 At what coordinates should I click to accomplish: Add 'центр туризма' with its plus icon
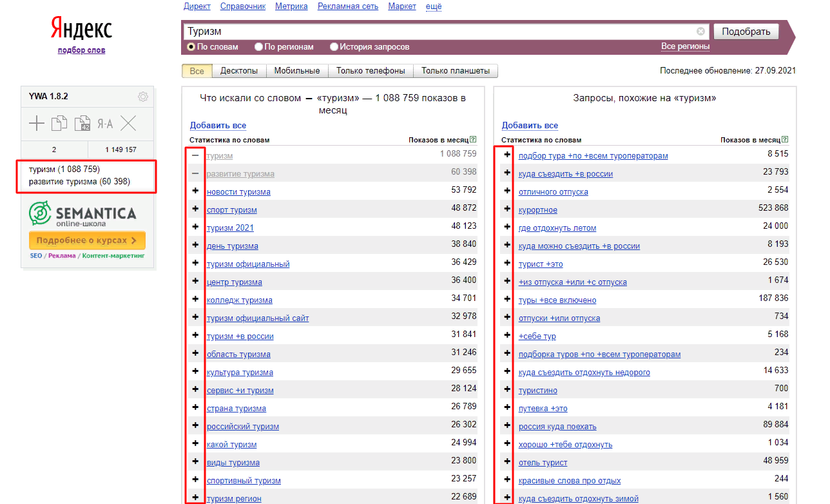[x=195, y=282]
